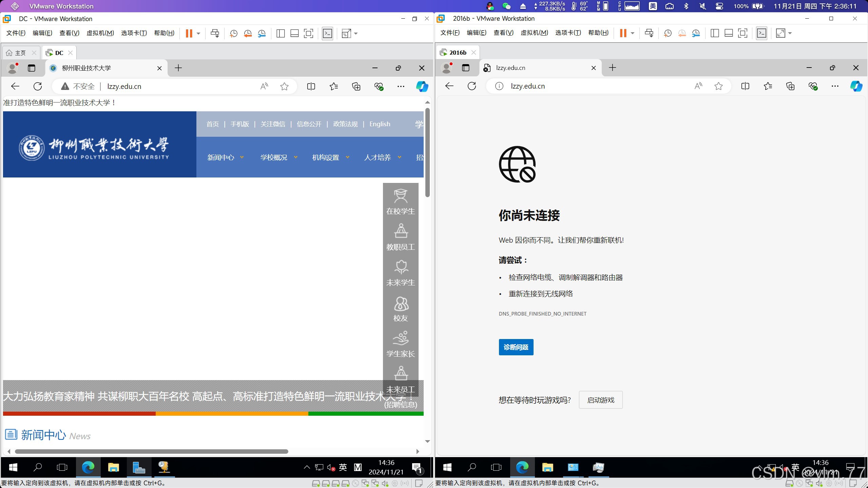Click Send Ctrl+Alt+Del icon in DC window
Viewport: 868px width, 488px height.
coord(215,33)
